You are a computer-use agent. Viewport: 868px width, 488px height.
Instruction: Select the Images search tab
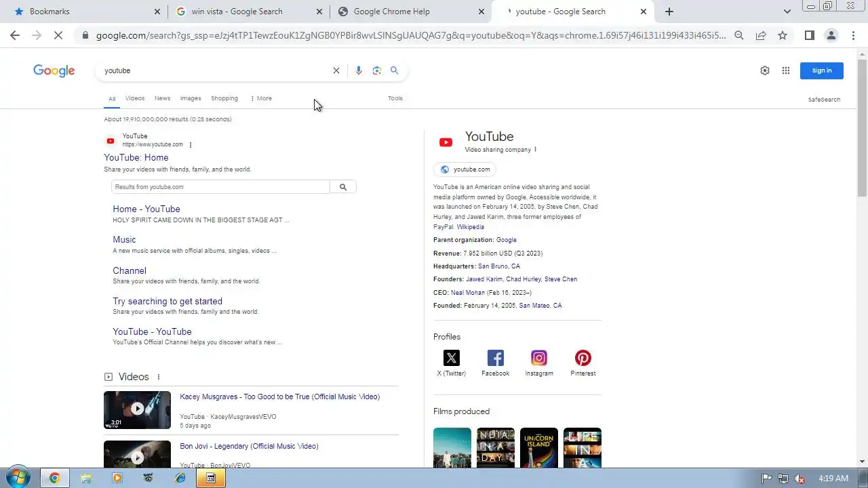191,98
